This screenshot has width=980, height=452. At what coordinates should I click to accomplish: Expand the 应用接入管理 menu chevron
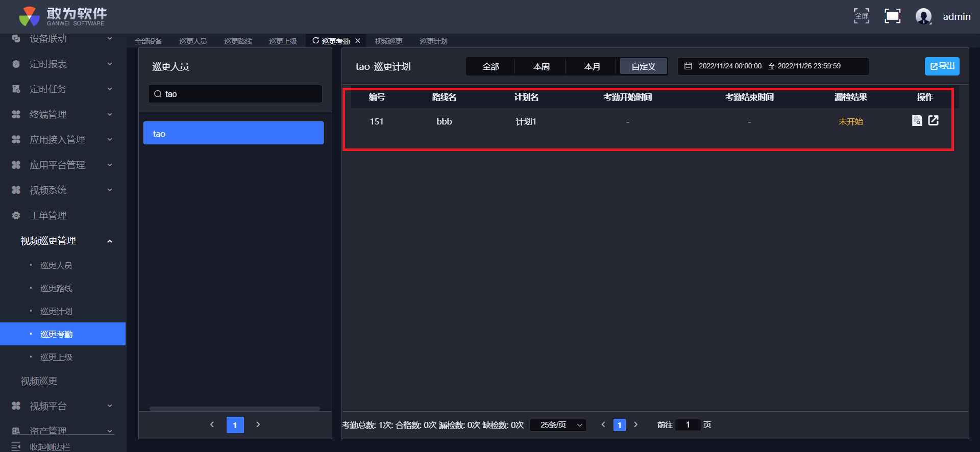pos(110,139)
